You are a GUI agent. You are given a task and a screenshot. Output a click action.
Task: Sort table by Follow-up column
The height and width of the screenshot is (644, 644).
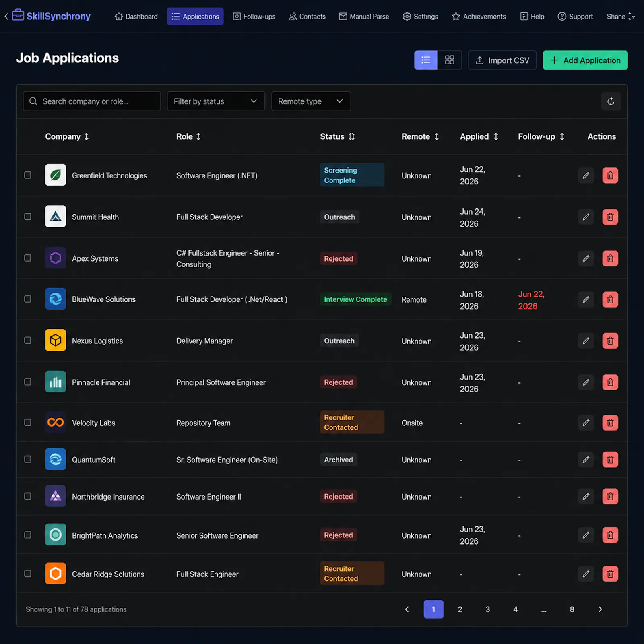click(541, 137)
